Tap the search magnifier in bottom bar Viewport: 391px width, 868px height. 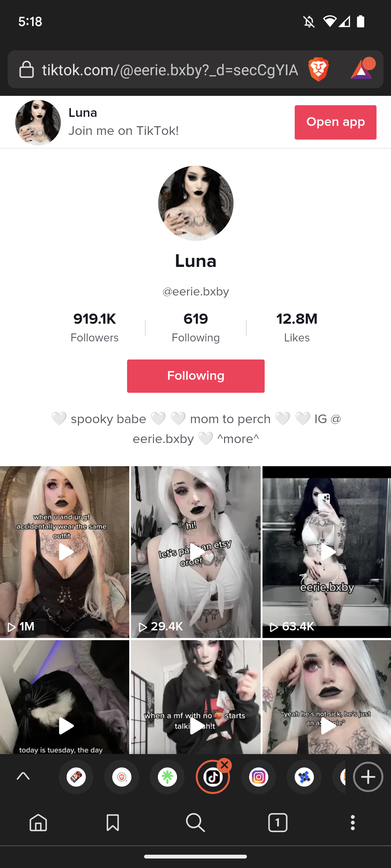(x=195, y=823)
